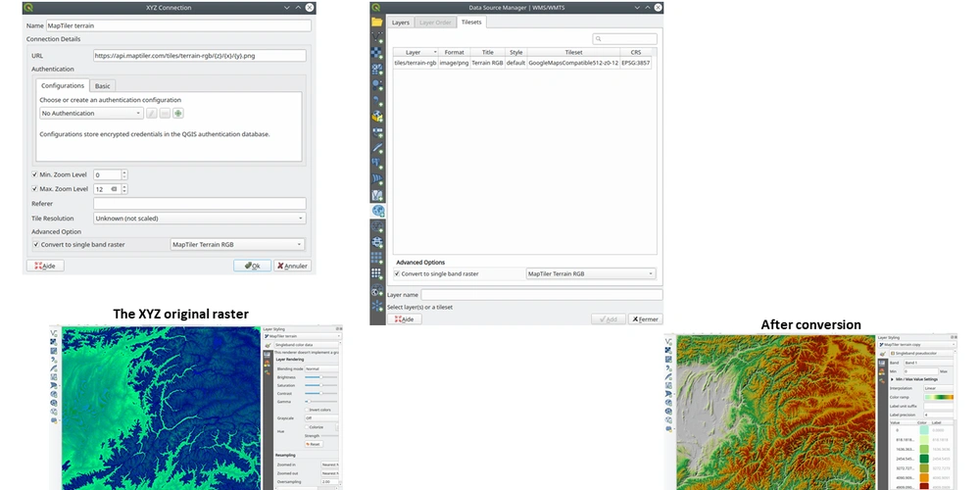Open Band 1 dropdown

click(929, 363)
